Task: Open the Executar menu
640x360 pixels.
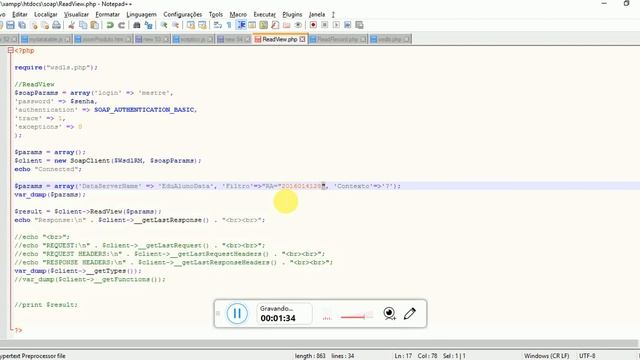Action: 264,14
